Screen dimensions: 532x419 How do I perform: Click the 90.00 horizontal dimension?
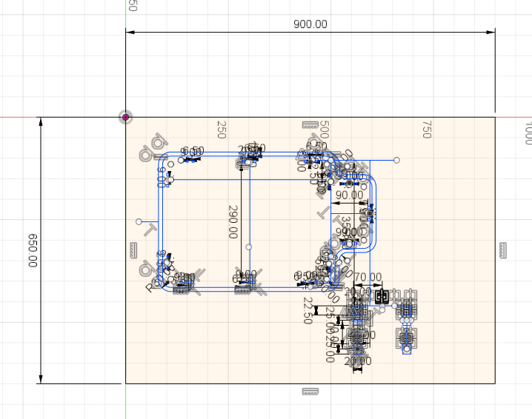pyautogui.click(x=349, y=195)
